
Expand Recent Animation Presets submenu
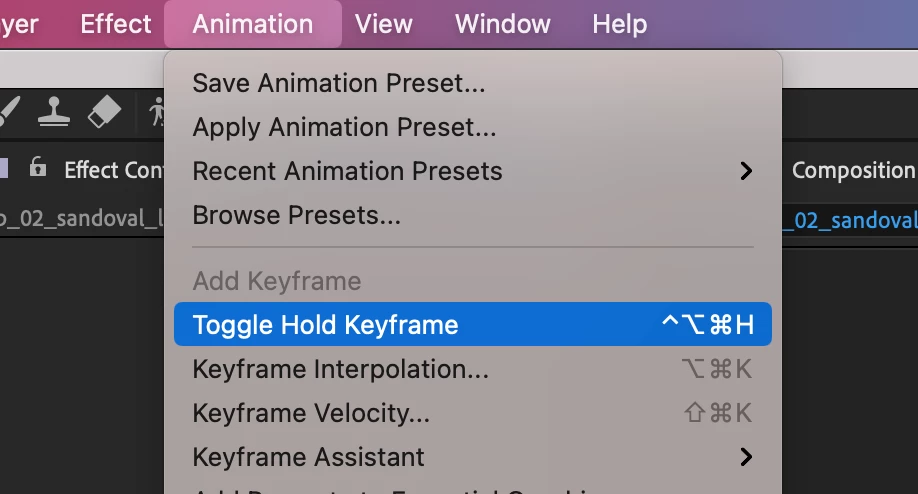pyautogui.click(x=745, y=171)
